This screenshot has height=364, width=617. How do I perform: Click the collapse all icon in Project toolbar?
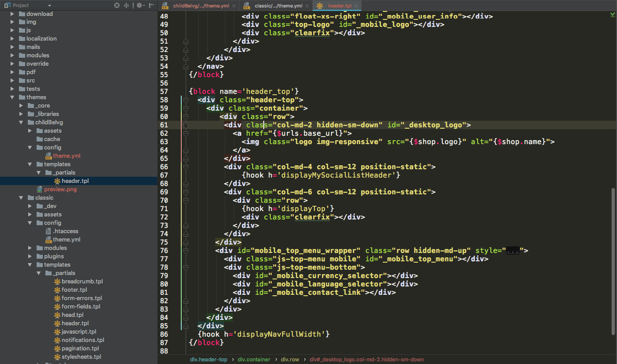127,5
